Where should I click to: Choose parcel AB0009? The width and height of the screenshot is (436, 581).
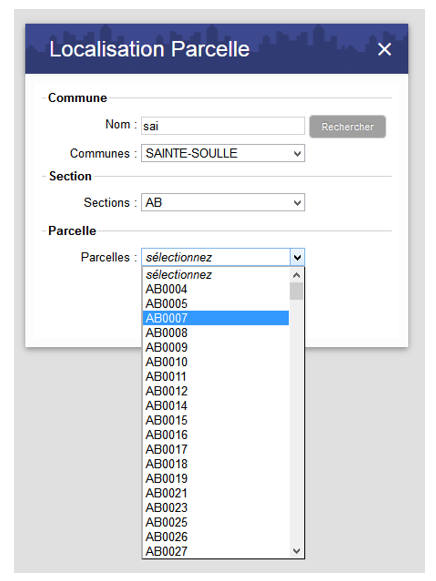(x=216, y=347)
